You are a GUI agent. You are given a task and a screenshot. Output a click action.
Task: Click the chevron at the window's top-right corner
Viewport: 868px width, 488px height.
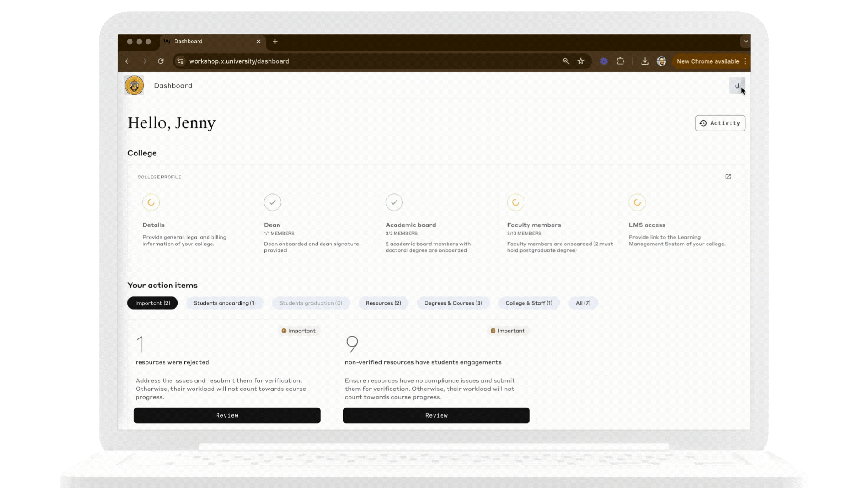pyautogui.click(x=745, y=41)
